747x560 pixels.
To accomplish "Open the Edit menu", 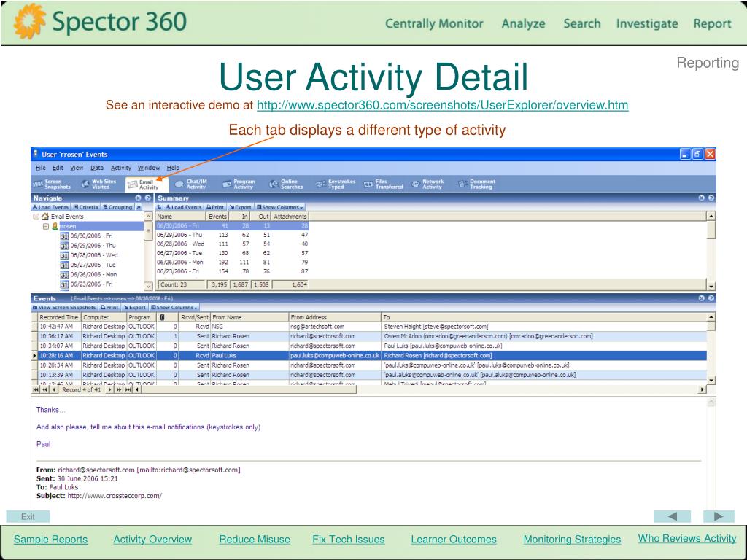I will [58, 168].
